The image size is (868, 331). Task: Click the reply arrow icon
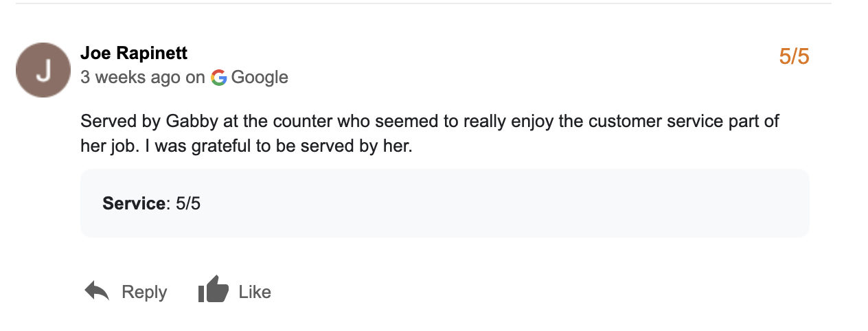(97, 291)
